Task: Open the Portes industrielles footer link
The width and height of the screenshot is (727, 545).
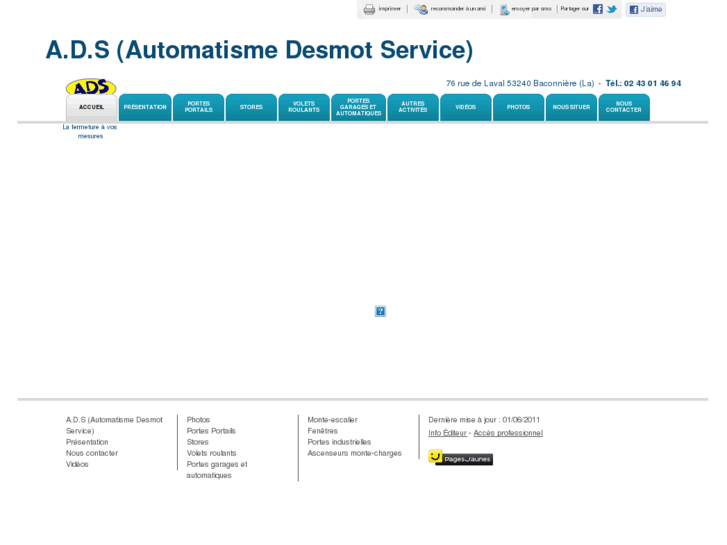Action: (x=339, y=442)
